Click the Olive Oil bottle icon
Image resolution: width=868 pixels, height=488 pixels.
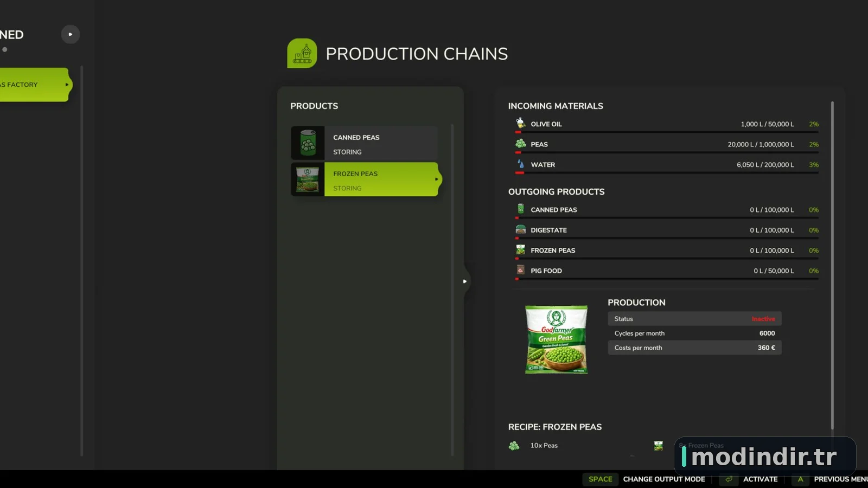(520, 123)
